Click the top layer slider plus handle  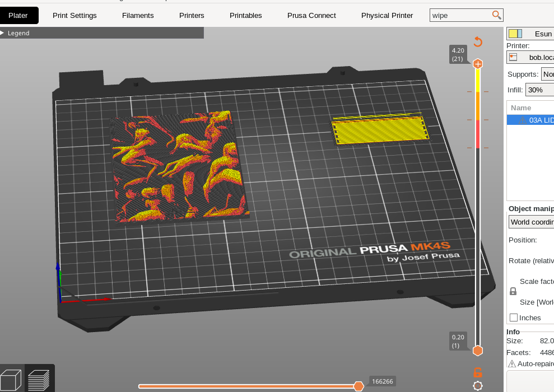tap(478, 64)
